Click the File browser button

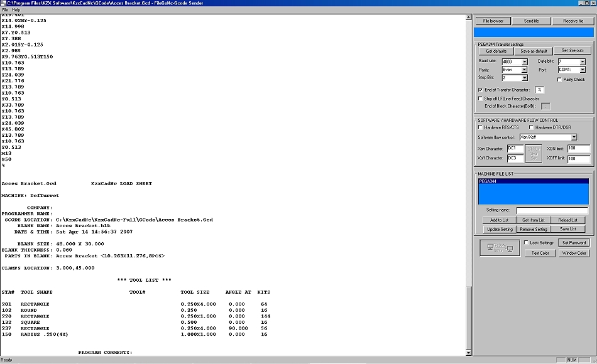tap(493, 21)
